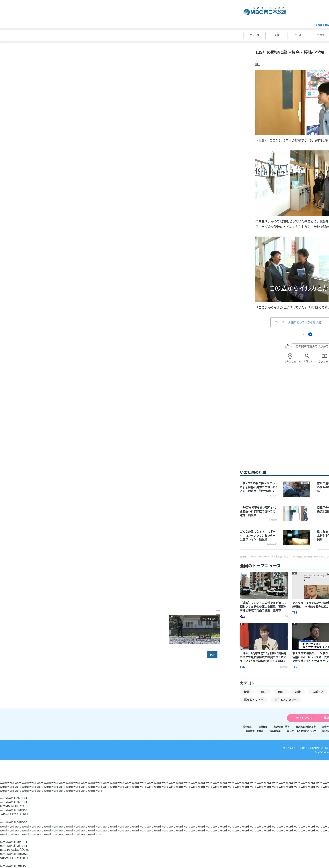The image size is (329, 868).
Task: Select the 国際 category chip
Action: (281, 692)
